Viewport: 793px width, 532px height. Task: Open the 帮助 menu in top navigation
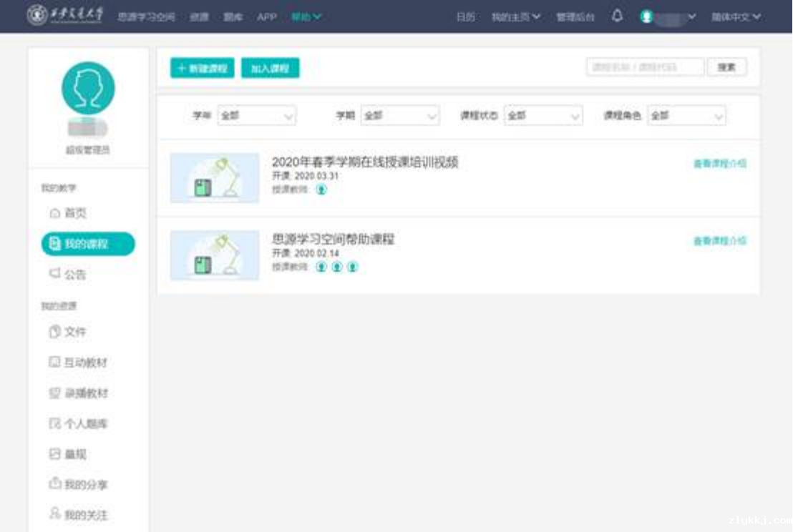[x=306, y=17]
